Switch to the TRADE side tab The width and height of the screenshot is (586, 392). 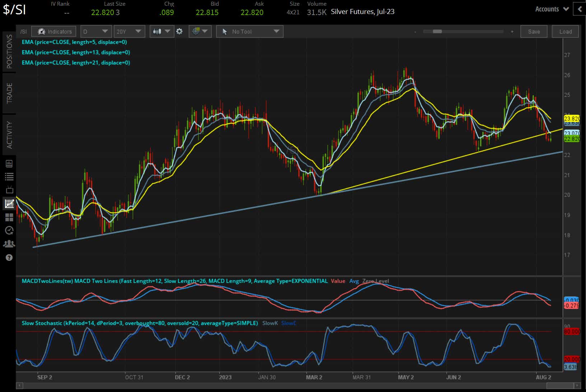pos(9,93)
